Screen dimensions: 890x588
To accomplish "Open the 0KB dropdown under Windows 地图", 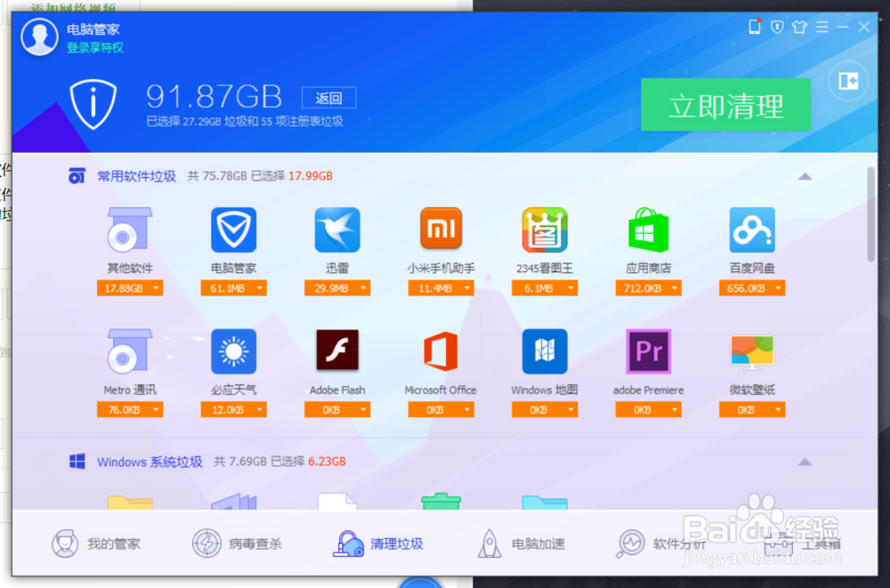I will tap(545, 410).
